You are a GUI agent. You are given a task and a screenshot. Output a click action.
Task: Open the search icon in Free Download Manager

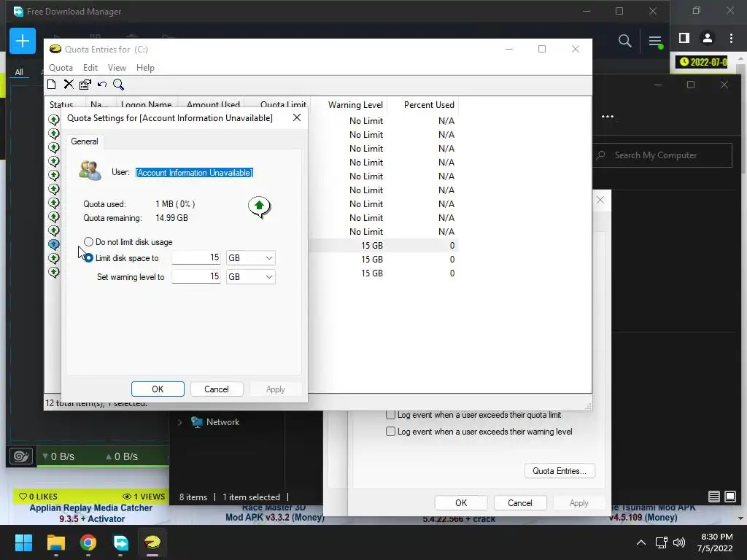(624, 41)
